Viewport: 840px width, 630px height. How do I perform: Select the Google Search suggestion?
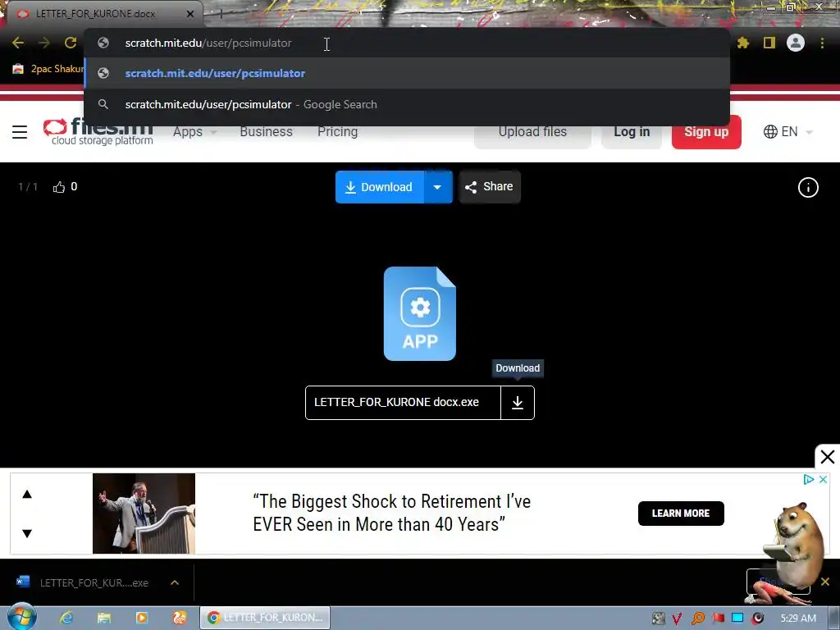point(407,104)
